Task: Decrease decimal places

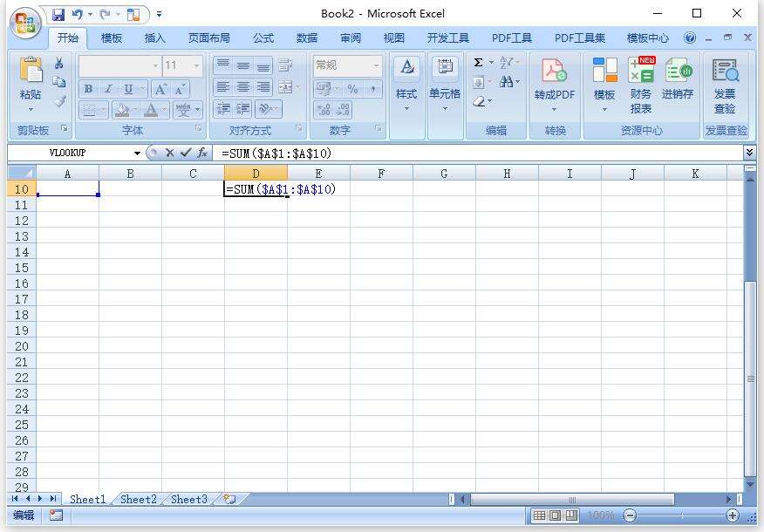Action: [343, 109]
